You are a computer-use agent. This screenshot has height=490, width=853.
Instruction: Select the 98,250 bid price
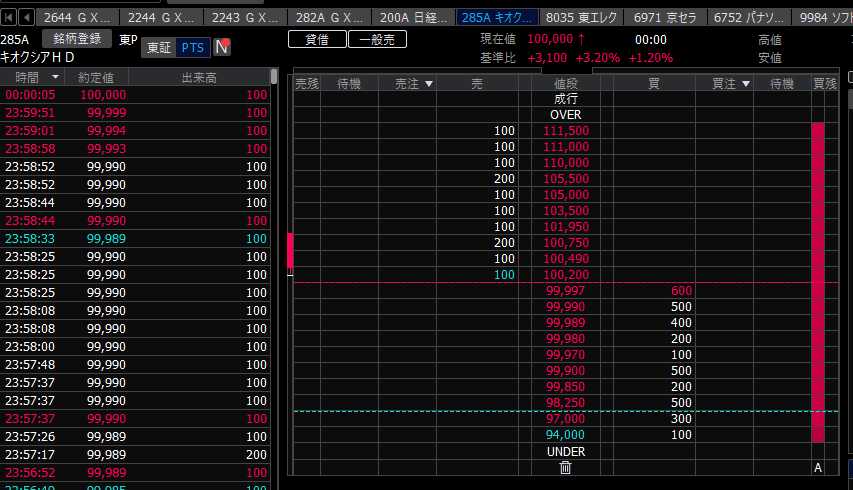(566, 403)
